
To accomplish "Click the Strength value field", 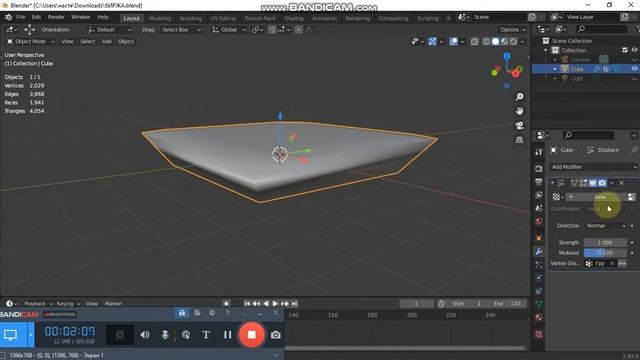I will 605,242.
